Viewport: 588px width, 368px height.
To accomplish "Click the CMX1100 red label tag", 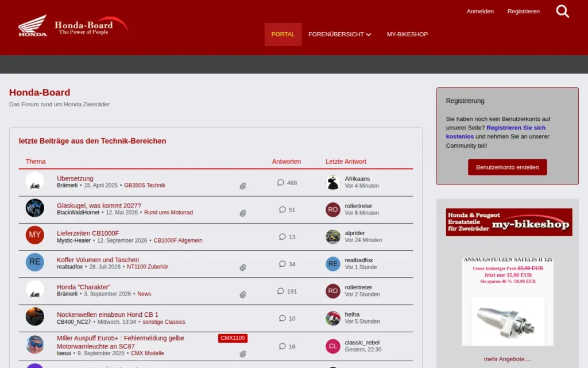I will click(233, 338).
